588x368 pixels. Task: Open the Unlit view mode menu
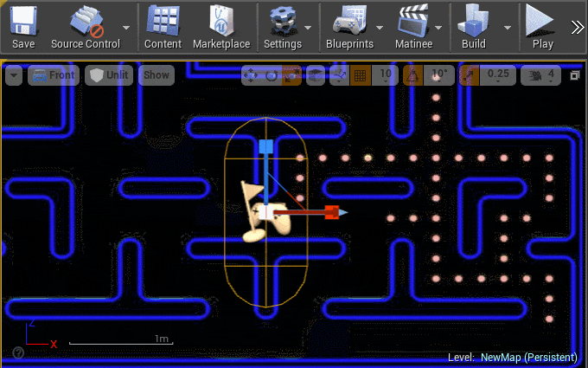tap(109, 75)
